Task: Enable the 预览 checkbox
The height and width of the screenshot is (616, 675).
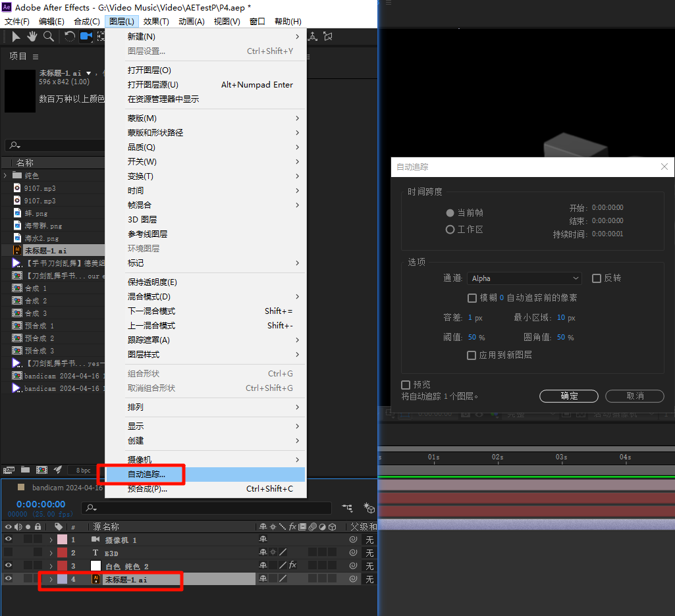Action: tap(406, 384)
